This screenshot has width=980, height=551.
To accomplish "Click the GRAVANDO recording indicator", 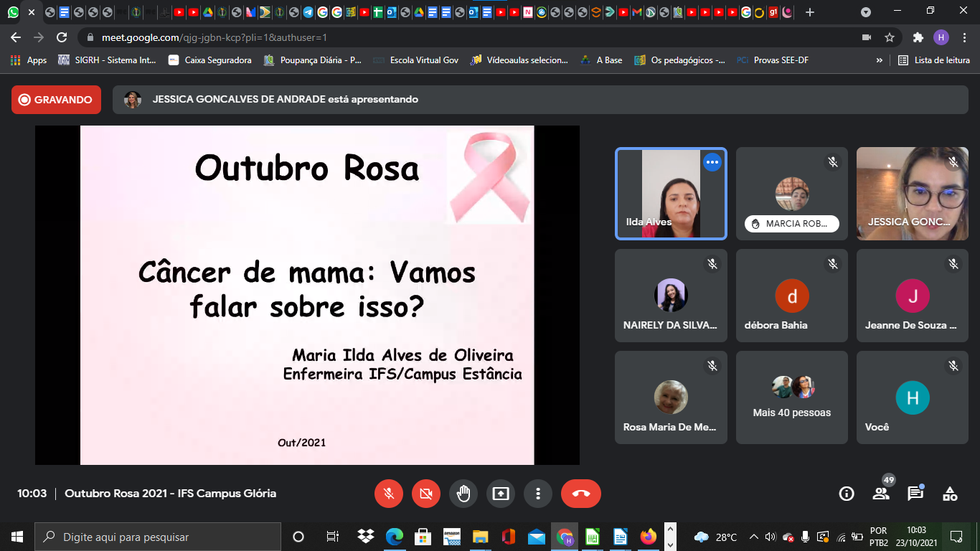I will click(x=56, y=100).
